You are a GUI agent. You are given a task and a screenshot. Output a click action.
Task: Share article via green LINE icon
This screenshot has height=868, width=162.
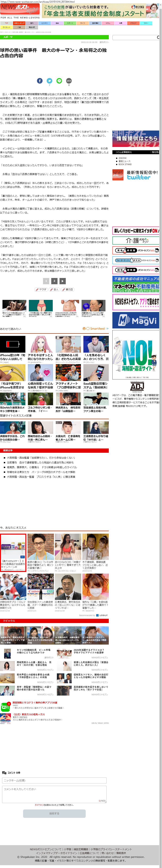pos(59,81)
